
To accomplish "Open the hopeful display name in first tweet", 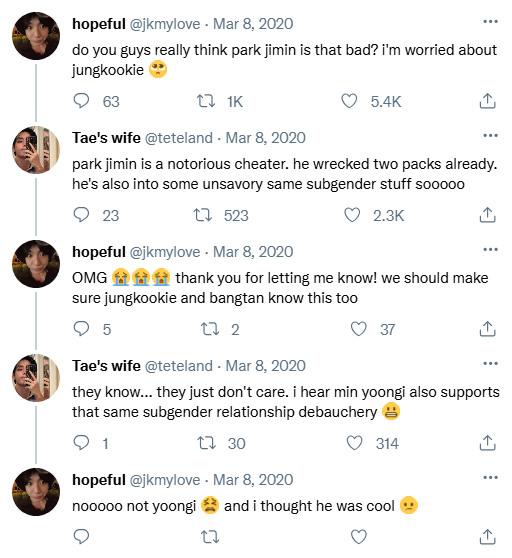I will click(x=99, y=24).
